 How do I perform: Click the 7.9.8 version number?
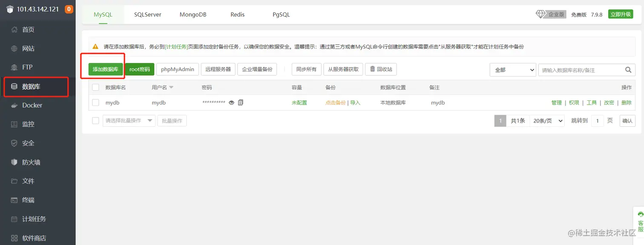(597, 14)
